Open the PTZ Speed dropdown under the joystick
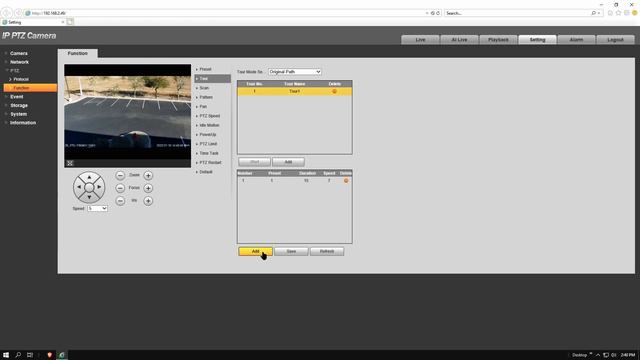 pyautogui.click(x=97, y=209)
